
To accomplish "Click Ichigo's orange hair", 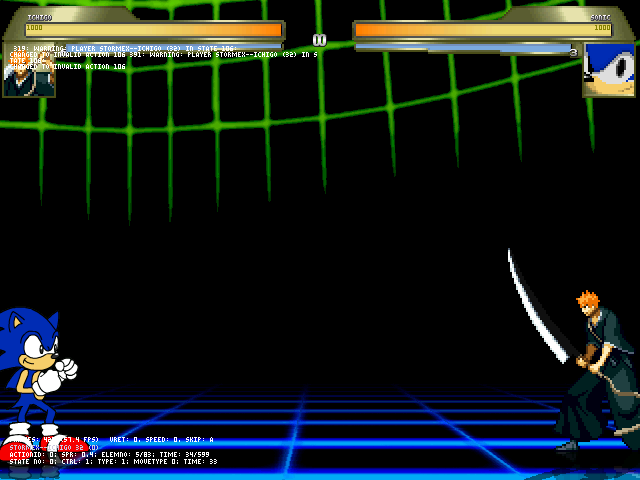I will (x=589, y=302).
